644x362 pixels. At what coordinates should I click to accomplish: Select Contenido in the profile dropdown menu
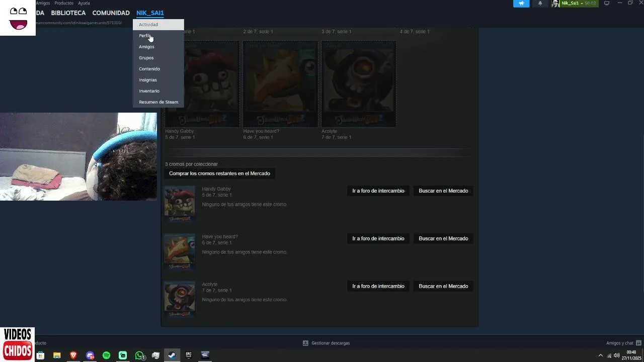pos(158,69)
